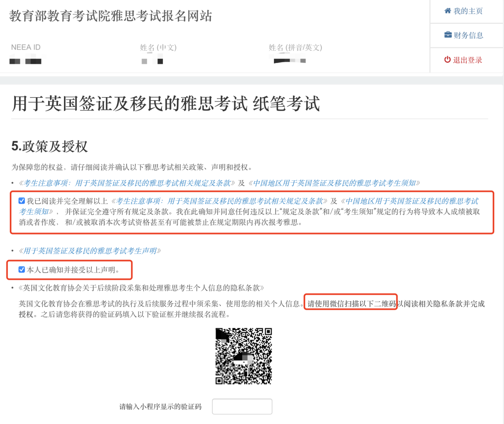
Task: Open the 我的主页 menu item
Action: (468, 11)
